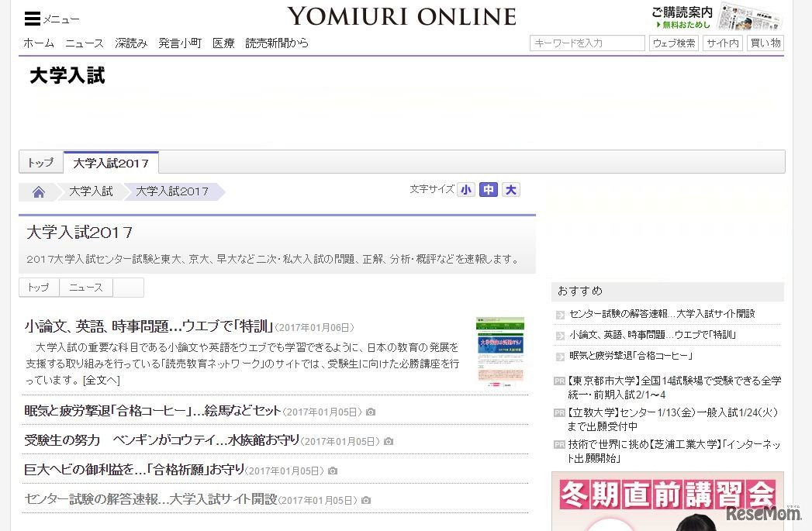812x531 pixels.
Task: Click the [全文へ] link
Action: [102, 380]
